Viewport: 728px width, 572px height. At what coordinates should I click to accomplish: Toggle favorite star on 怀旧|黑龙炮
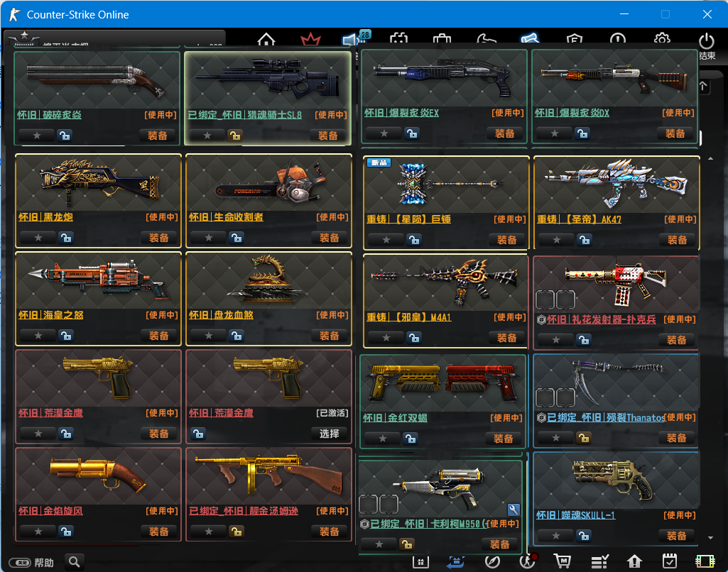(38, 238)
